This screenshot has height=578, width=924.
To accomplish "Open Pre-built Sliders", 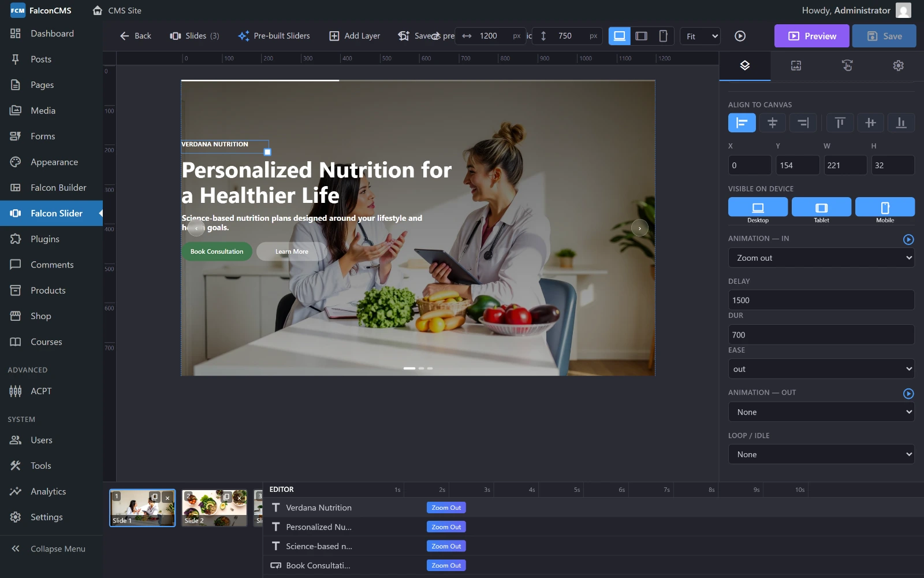I will pyautogui.click(x=274, y=36).
